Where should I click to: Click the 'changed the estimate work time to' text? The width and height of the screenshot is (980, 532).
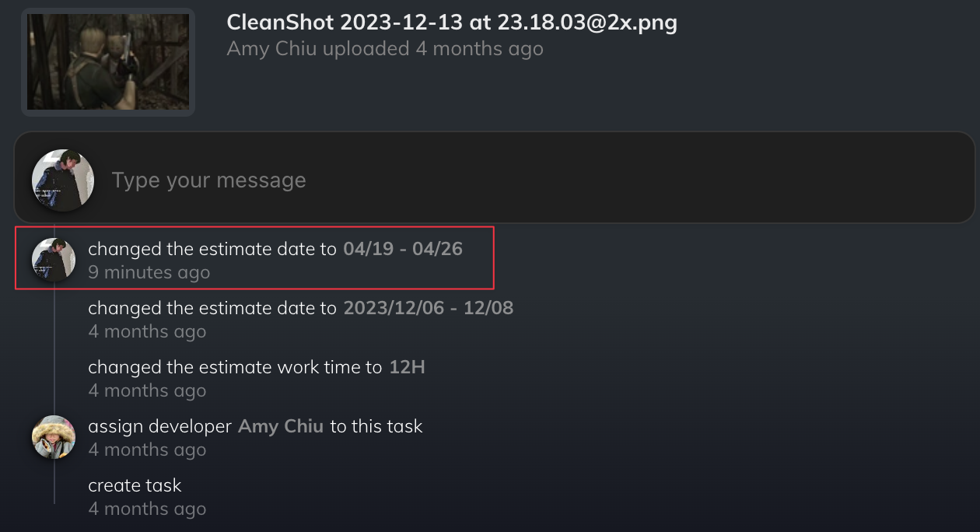(235, 367)
